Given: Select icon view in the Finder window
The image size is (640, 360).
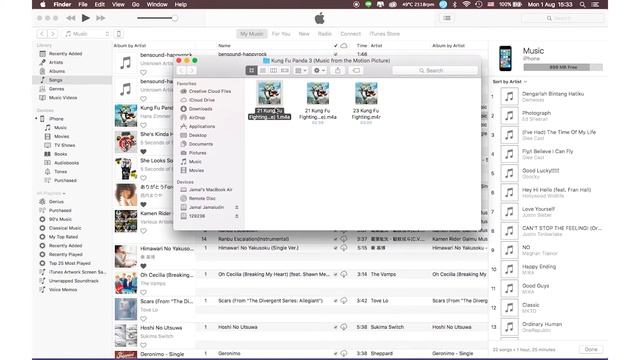Looking at the screenshot, I should point(251,71).
